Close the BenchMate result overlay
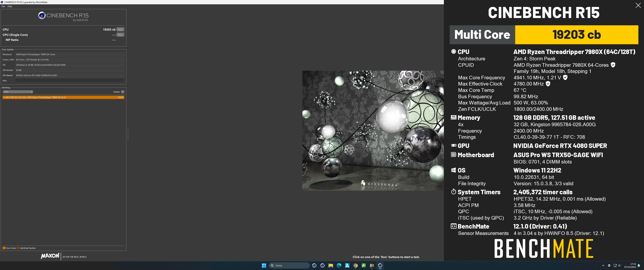The image size is (644, 270). [x=638, y=5]
